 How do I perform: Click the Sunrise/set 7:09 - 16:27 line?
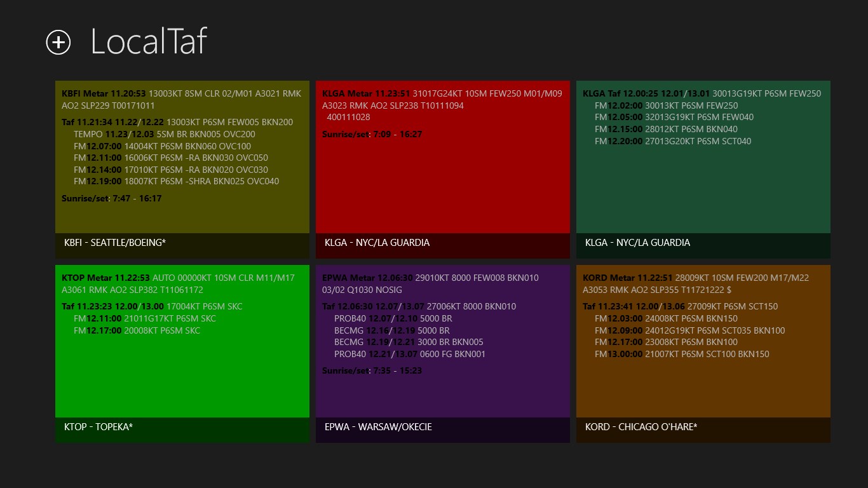tap(372, 134)
